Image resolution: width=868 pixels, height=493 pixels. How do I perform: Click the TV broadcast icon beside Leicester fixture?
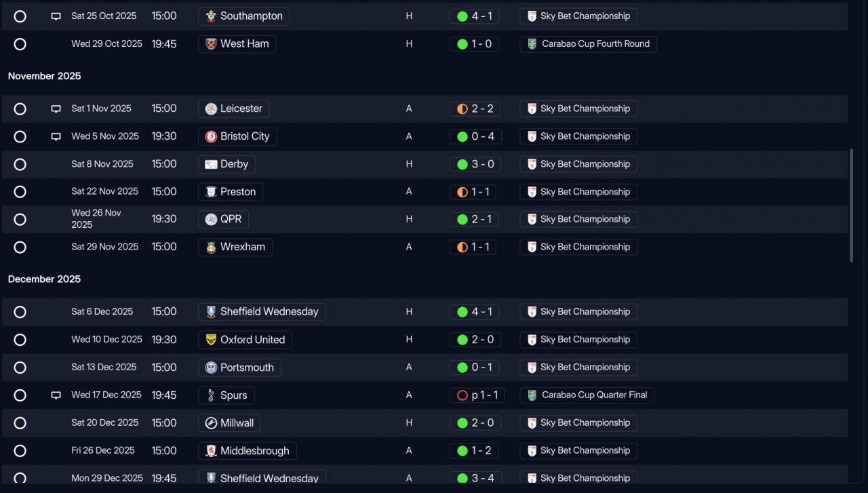(56, 109)
